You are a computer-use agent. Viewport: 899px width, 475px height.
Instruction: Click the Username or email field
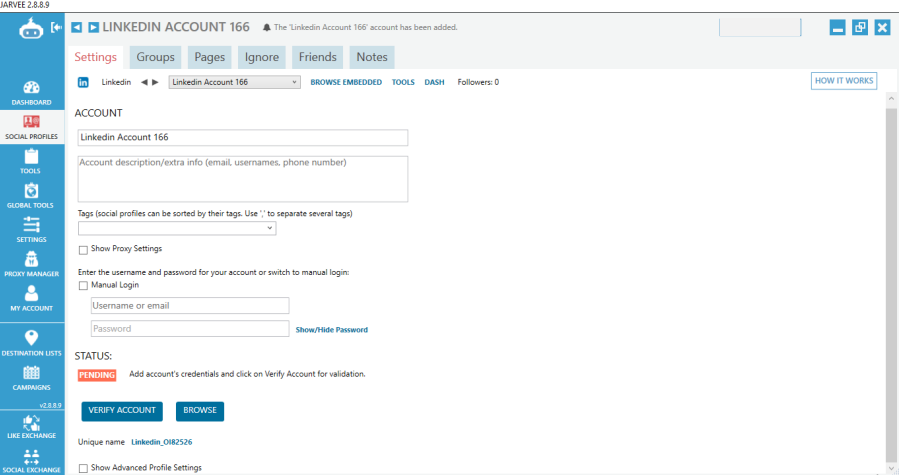pos(190,306)
